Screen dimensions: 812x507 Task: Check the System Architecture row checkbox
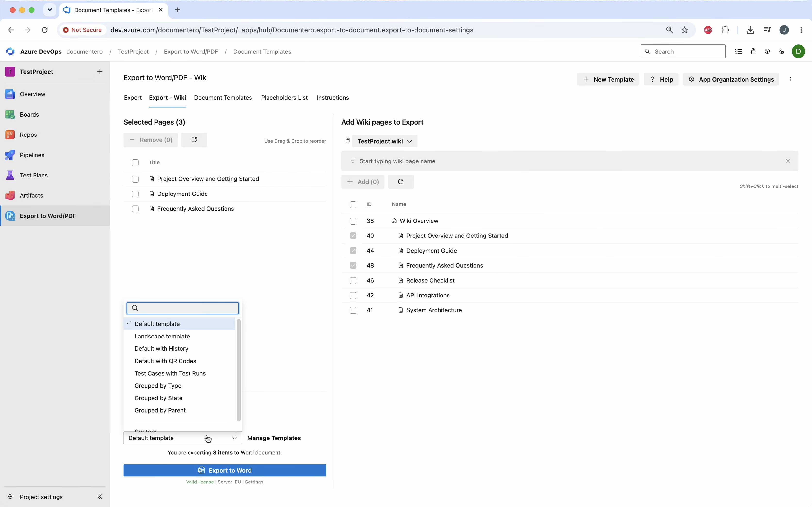click(x=353, y=311)
